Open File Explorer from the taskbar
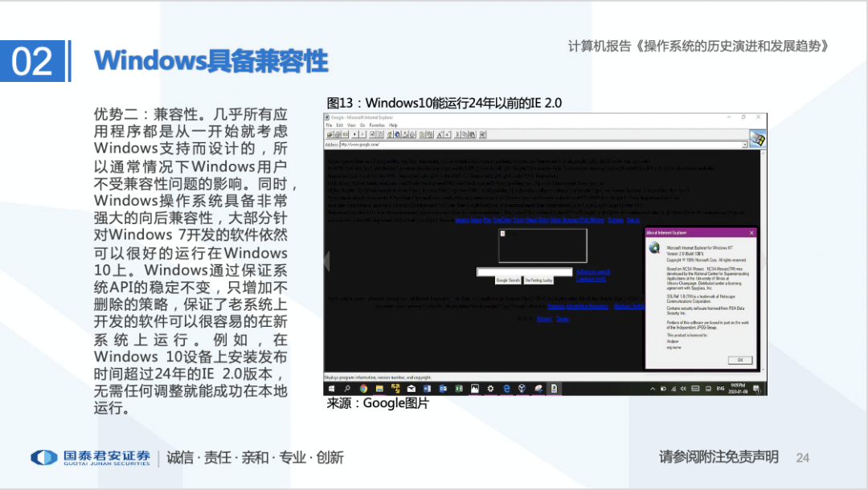The width and height of the screenshot is (868, 490). pos(379,389)
